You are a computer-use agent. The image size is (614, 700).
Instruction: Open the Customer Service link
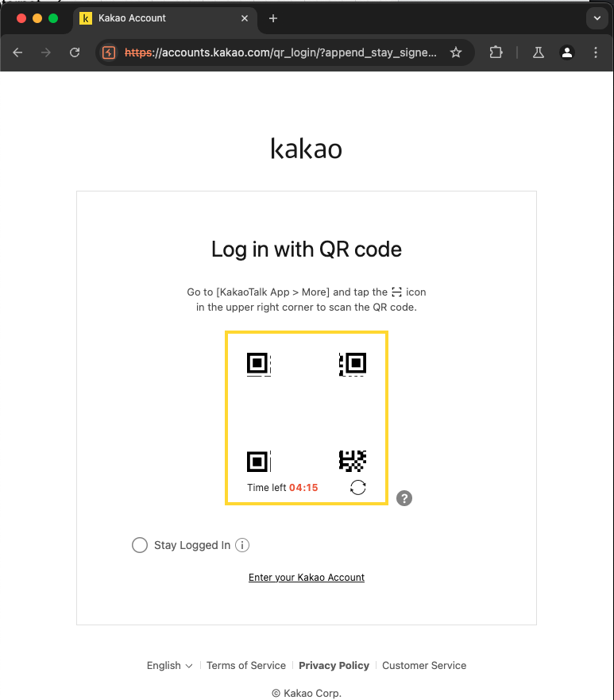424,665
